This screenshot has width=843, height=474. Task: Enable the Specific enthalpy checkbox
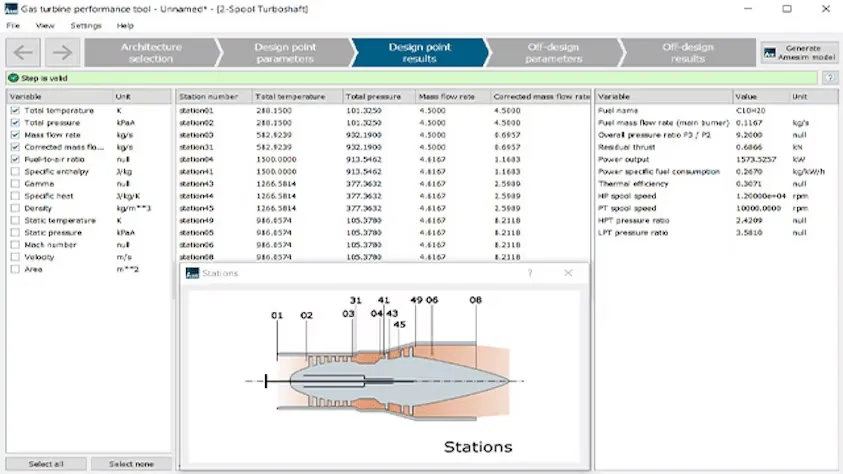click(14, 171)
